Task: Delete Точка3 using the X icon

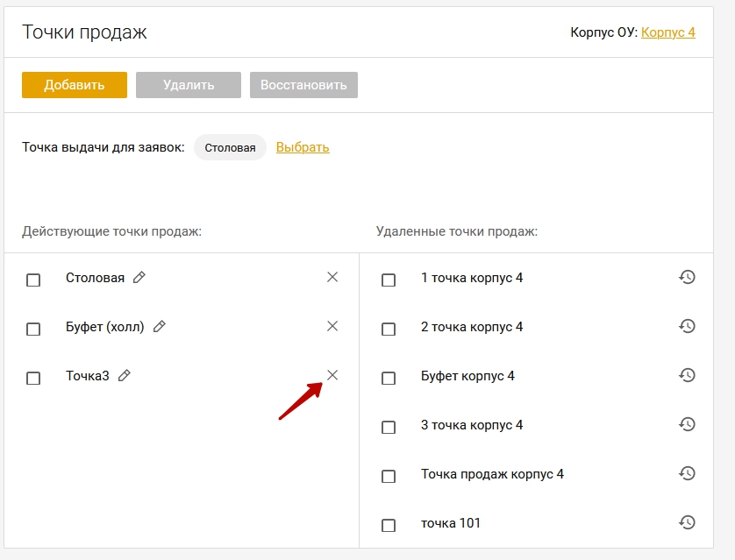Action: 332,375
